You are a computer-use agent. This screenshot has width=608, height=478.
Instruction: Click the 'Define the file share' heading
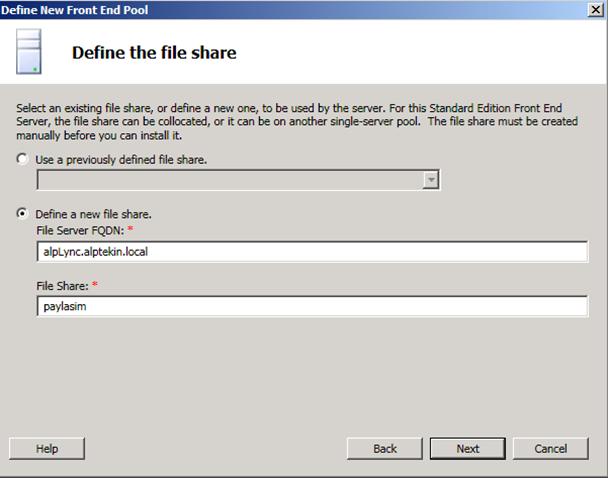154,53
